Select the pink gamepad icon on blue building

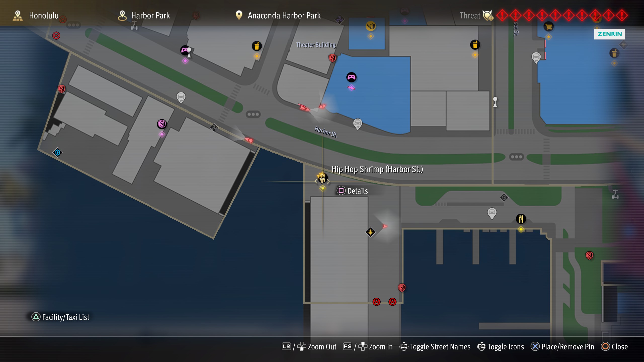pos(351,77)
